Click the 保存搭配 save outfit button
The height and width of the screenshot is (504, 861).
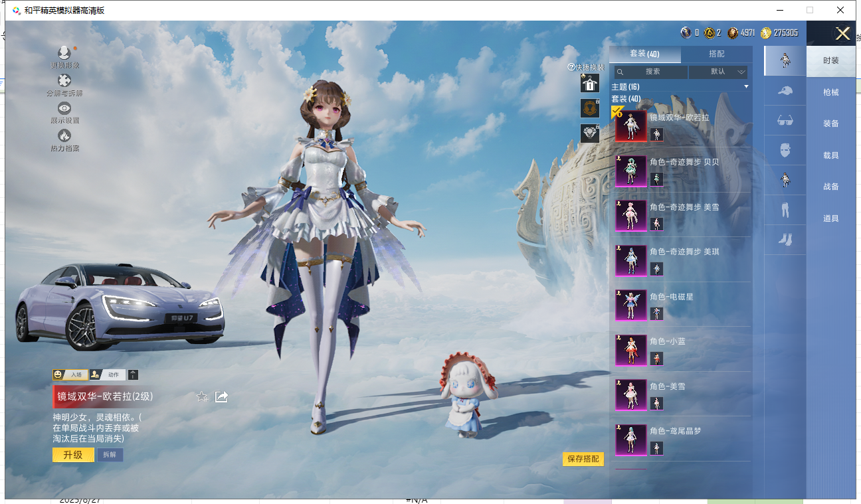click(583, 459)
